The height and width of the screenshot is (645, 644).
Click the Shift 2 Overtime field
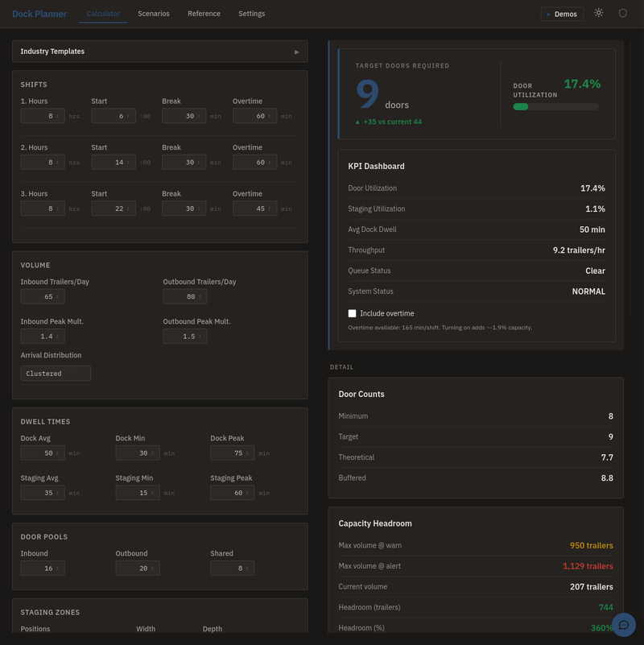click(x=254, y=163)
